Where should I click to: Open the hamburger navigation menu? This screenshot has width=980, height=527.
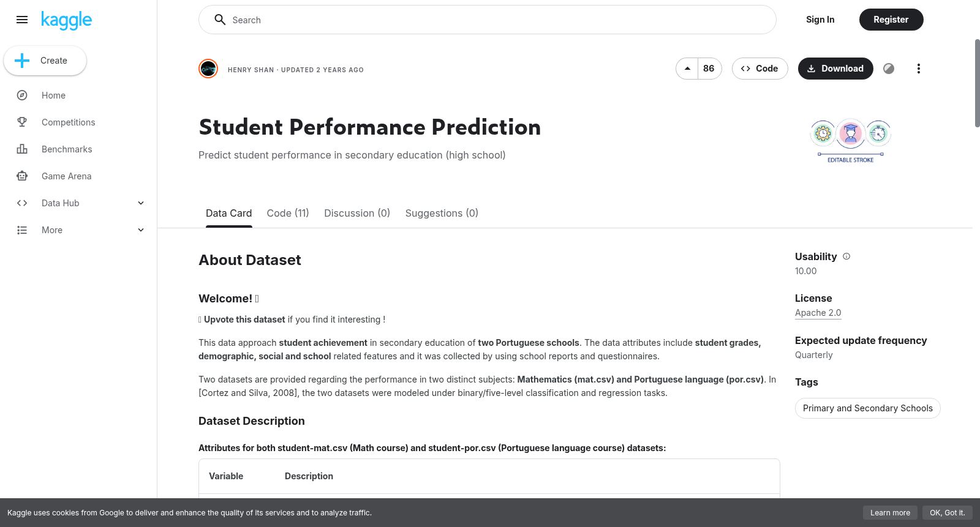click(x=22, y=20)
